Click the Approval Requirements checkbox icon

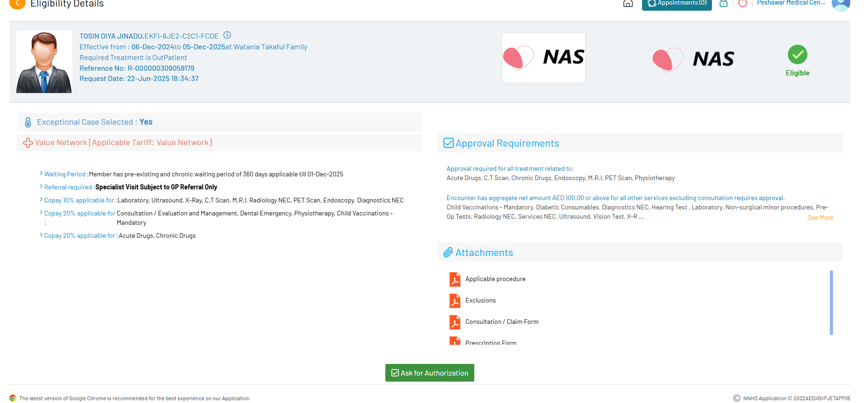tap(448, 143)
